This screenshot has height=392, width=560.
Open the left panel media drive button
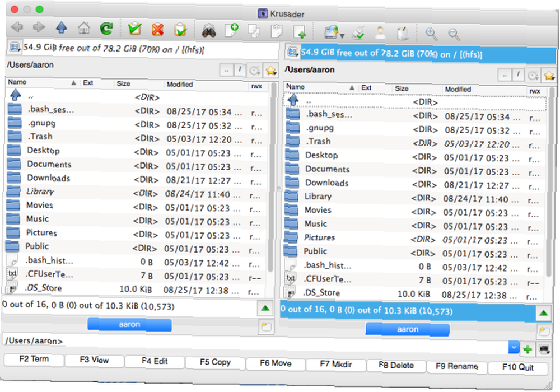[x=15, y=47]
